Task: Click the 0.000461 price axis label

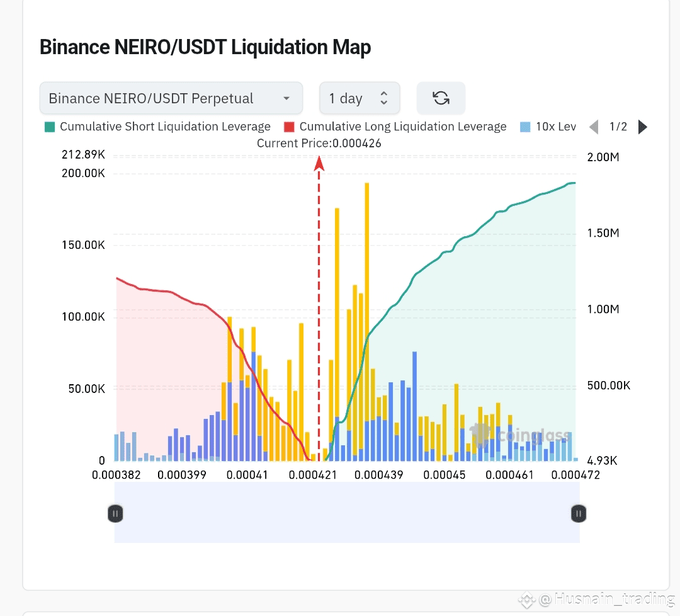Action: (x=509, y=475)
